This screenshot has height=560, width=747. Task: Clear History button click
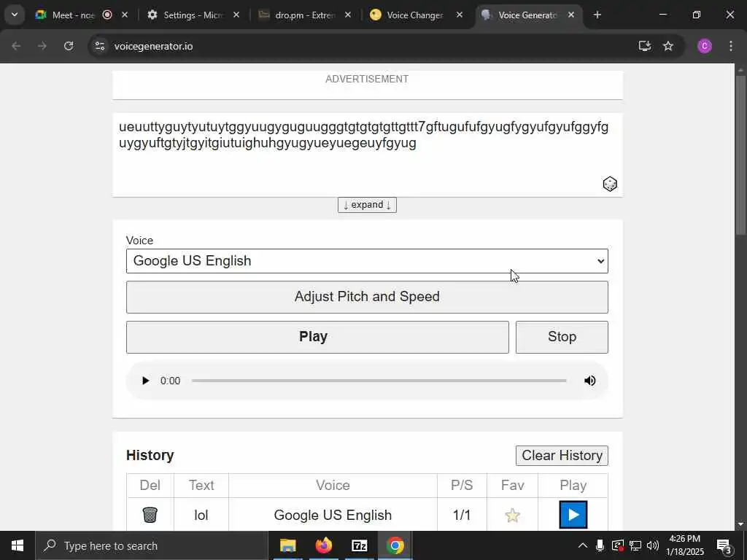point(562,455)
